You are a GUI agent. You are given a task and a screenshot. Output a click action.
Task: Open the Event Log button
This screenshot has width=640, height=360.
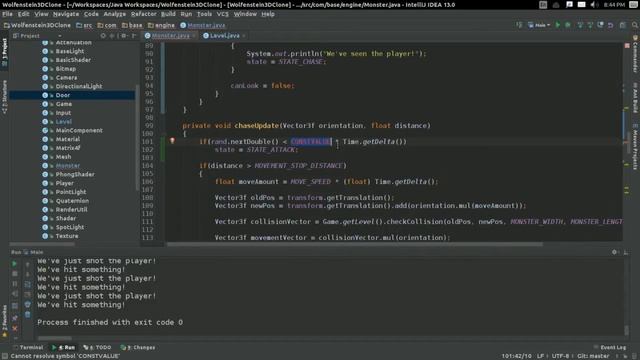tap(610, 347)
